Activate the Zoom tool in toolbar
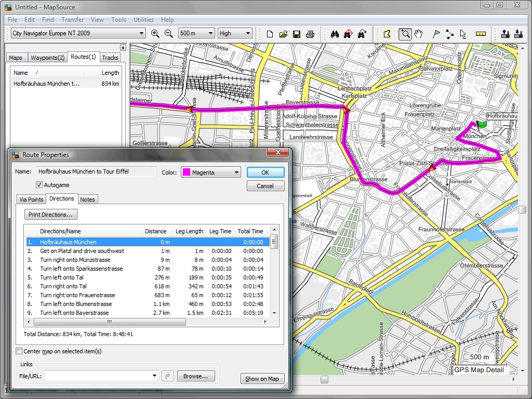 (405, 34)
